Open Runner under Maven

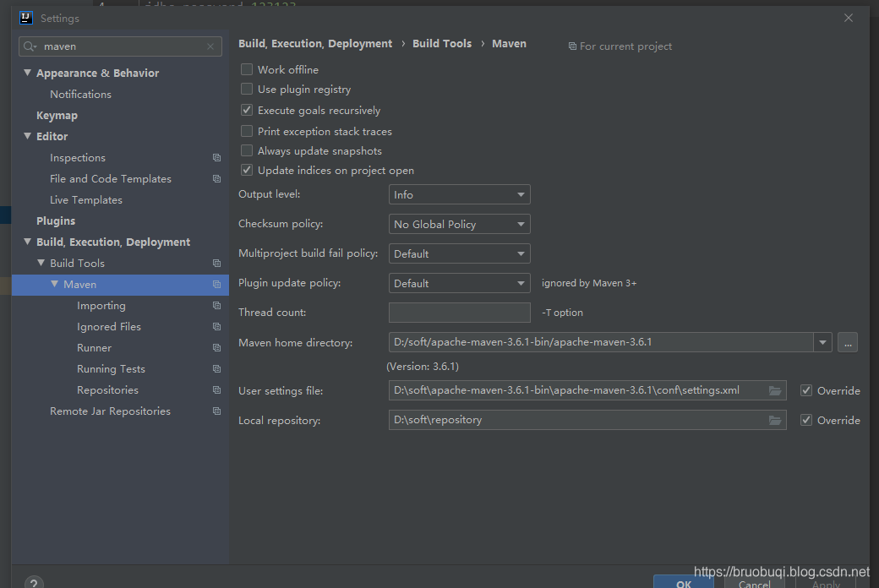point(94,348)
